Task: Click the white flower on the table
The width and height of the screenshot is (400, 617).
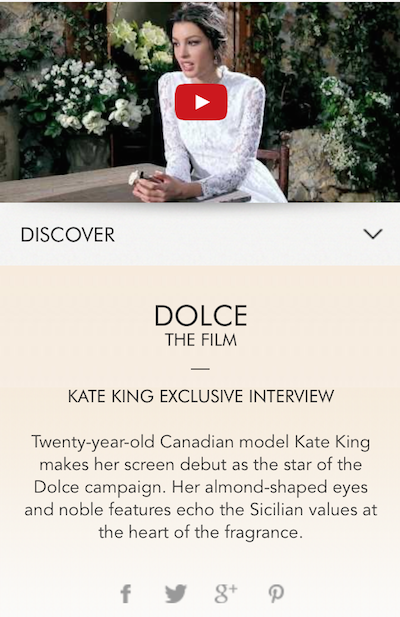Action: click(x=134, y=177)
